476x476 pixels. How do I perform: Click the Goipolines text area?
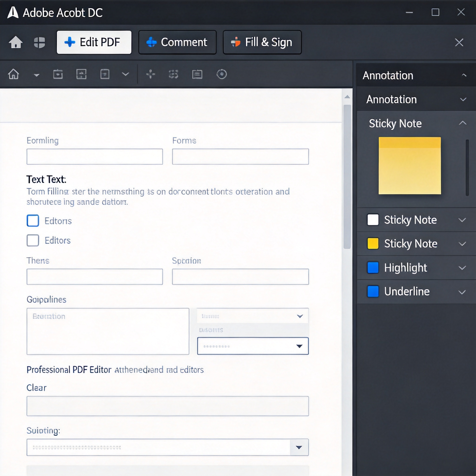click(x=108, y=331)
